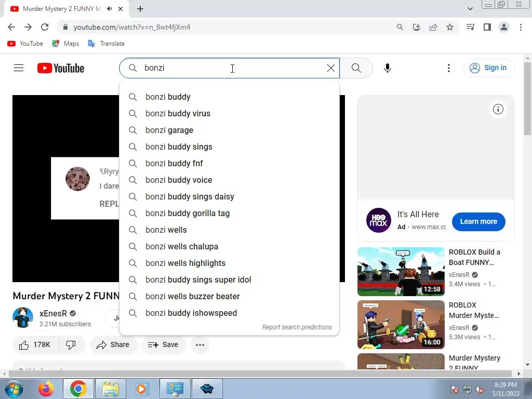This screenshot has height=399, width=532.
Task: Open Translate bookmark
Action: point(106,44)
